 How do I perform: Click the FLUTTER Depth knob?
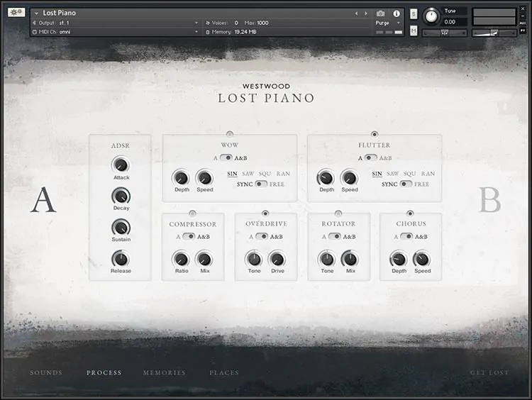[326, 178]
